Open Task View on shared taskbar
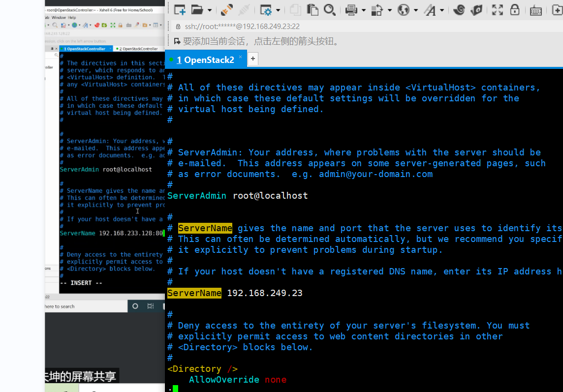 151,306
